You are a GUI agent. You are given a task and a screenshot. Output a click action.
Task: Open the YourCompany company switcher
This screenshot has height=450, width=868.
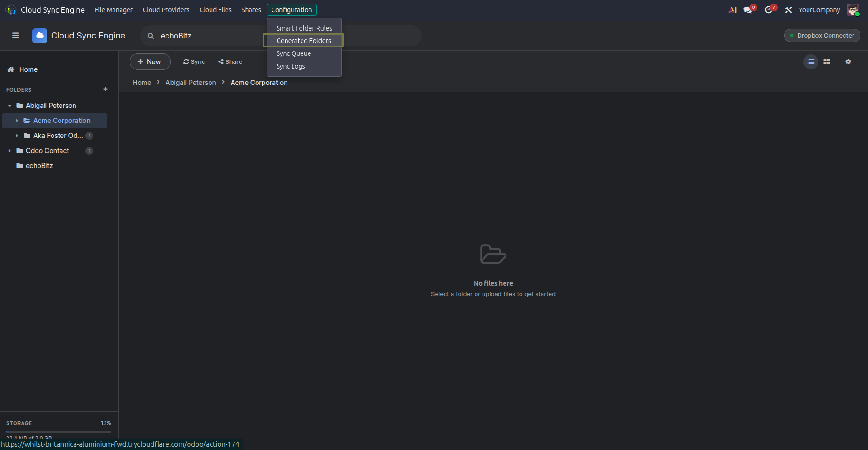pyautogui.click(x=819, y=10)
